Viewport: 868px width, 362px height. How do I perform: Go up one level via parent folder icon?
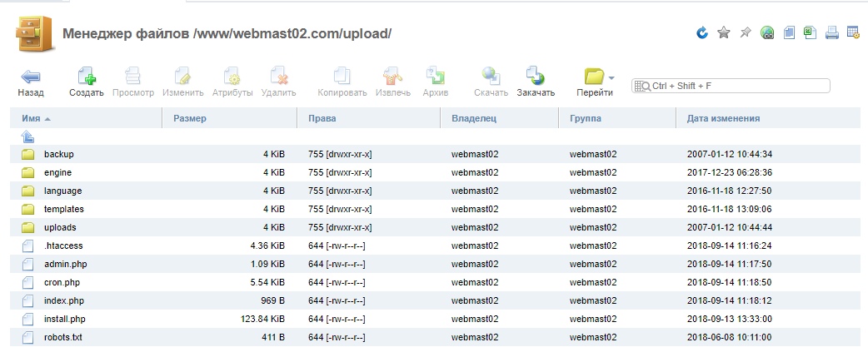point(27,136)
